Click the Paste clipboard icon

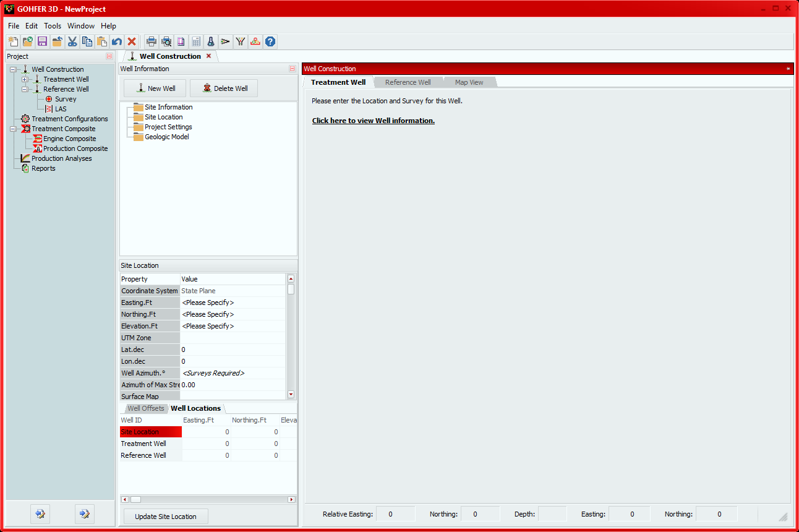tap(101, 41)
